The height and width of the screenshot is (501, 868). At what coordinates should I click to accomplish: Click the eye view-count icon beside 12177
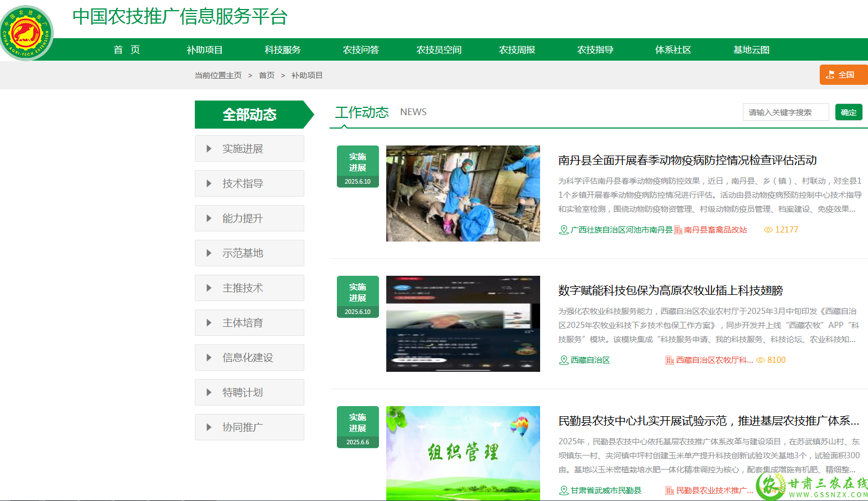click(x=768, y=230)
